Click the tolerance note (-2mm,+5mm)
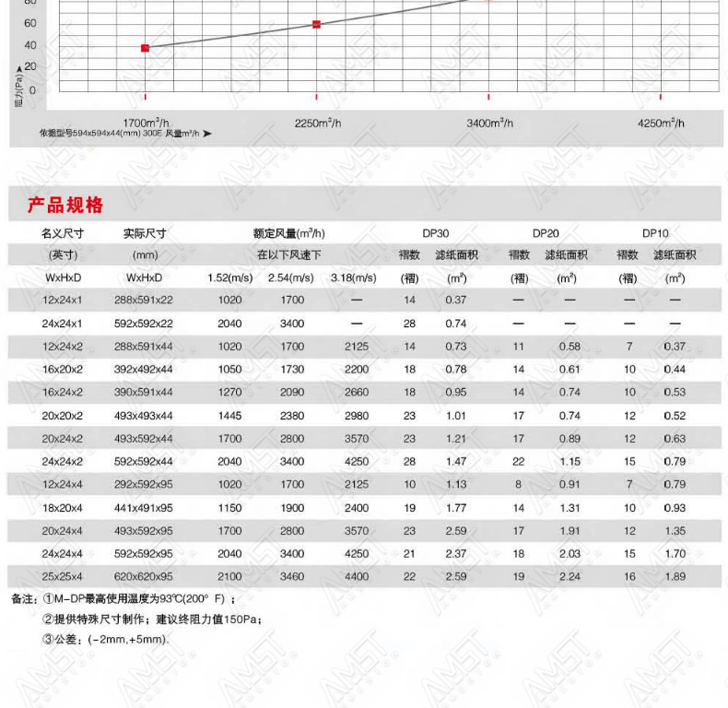The height and width of the screenshot is (708, 728). pyautogui.click(x=106, y=639)
